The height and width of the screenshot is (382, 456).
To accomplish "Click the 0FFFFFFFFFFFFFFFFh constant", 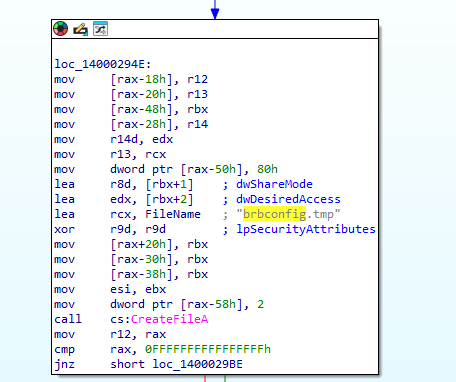I will pyautogui.click(x=208, y=349).
